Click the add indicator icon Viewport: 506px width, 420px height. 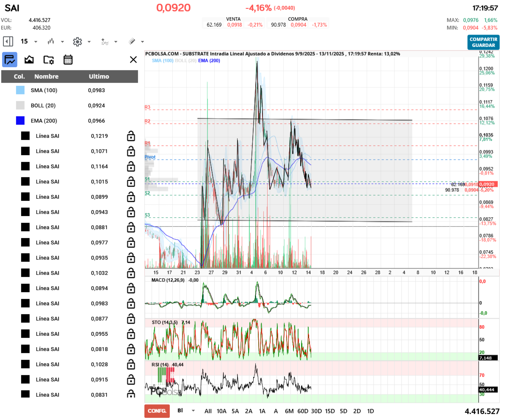pyautogui.click(x=105, y=41)
